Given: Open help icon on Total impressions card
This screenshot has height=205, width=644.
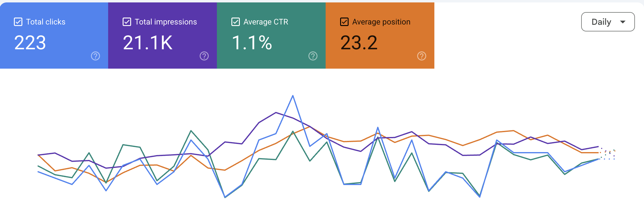Looking at the screenshot, I should click(x=204, y=56).
